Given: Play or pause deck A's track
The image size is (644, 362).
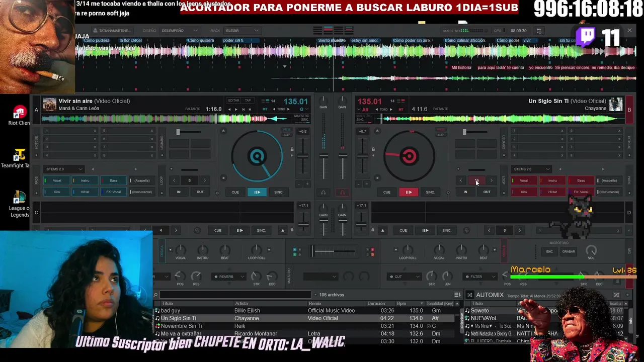Looking at the screenshot, I should [x=257, y=192].
